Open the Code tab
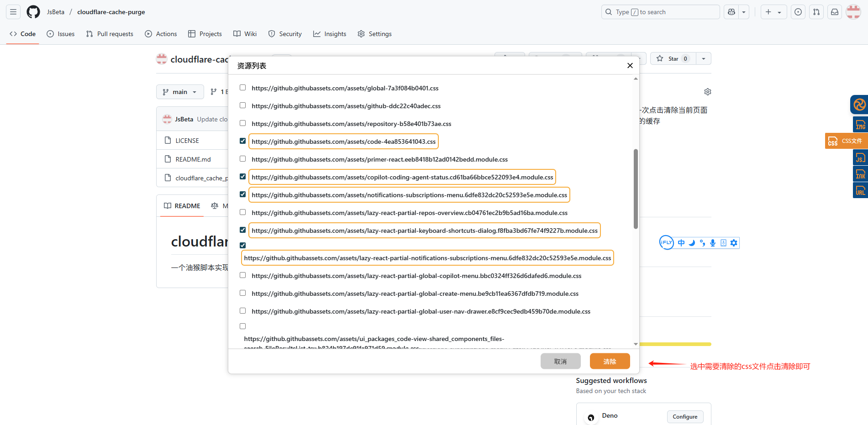The height and width of the screenshot is (425, 868). (22, 34)
